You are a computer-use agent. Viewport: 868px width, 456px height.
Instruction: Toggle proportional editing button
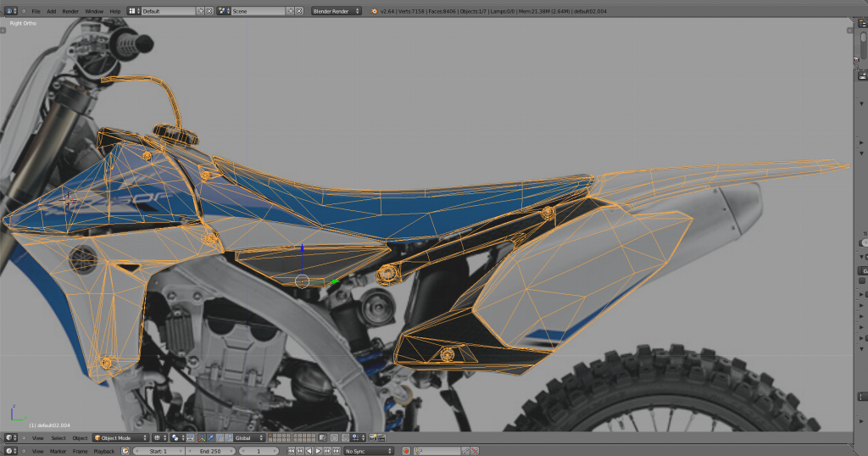pos(334,437)
